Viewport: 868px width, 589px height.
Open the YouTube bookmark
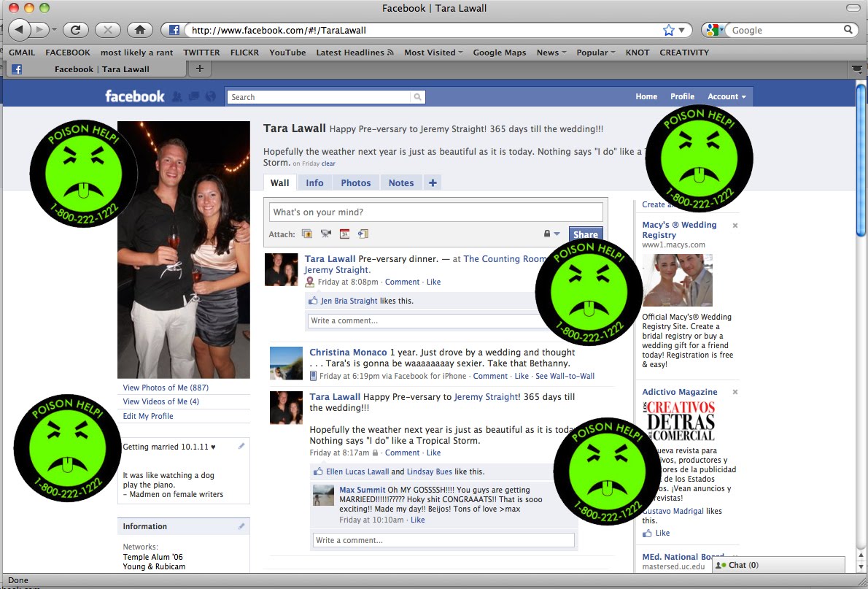tap(287, 52)
